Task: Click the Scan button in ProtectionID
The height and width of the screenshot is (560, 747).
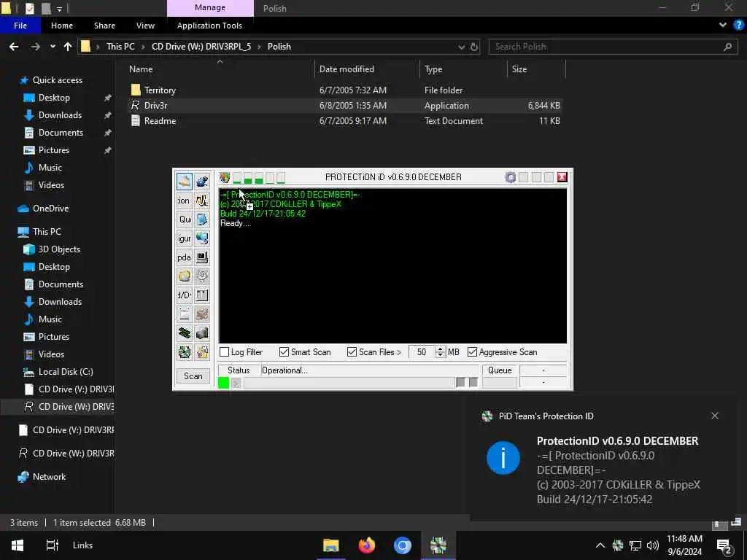Action: 193,376
